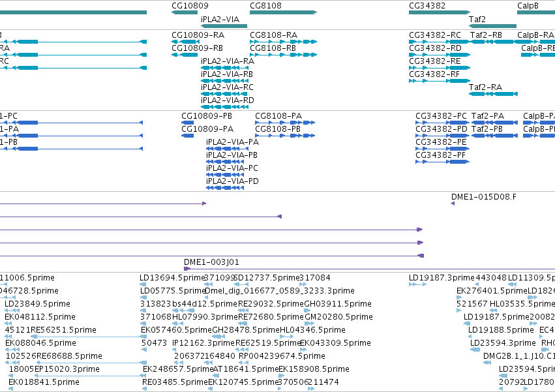
Task: Select transcript CG10809-RB
Action: click(x=197, y=48)
